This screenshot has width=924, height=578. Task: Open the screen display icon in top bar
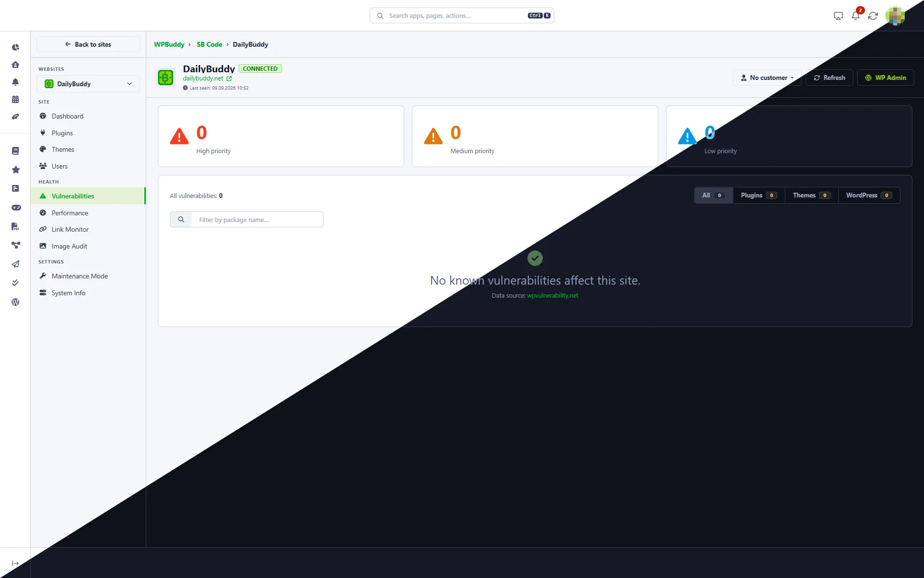coord(838,16)
